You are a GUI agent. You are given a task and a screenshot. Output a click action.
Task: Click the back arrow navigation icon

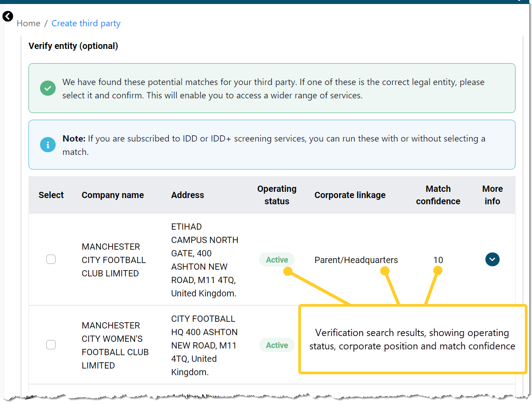(8, 16)
